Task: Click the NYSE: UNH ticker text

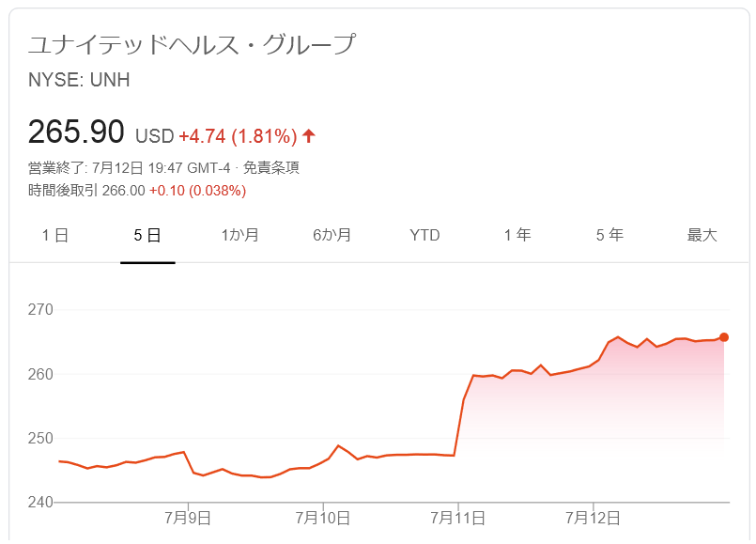Action: tap(79, 80)
